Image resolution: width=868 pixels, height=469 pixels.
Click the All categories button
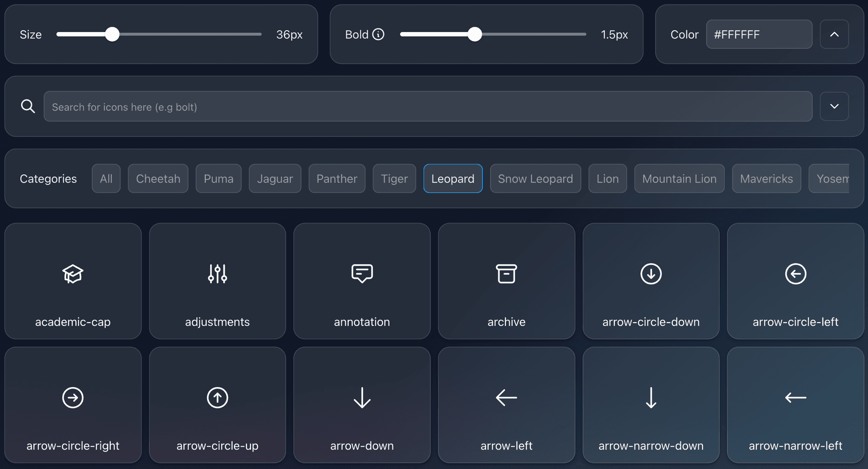tap(106, 178)
